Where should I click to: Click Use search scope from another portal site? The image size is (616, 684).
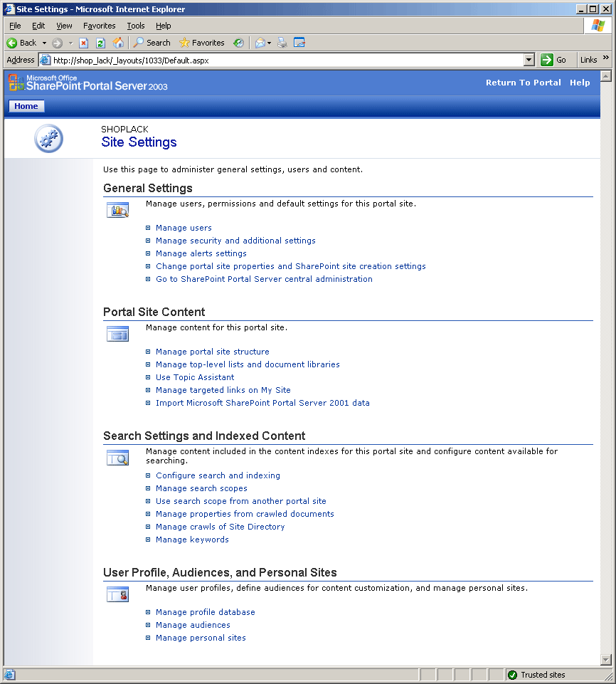coord(241,501)
